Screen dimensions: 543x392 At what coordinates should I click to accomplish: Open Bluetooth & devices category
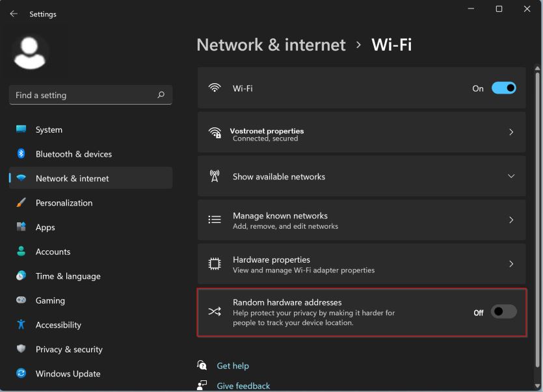(x=91, y=154)
